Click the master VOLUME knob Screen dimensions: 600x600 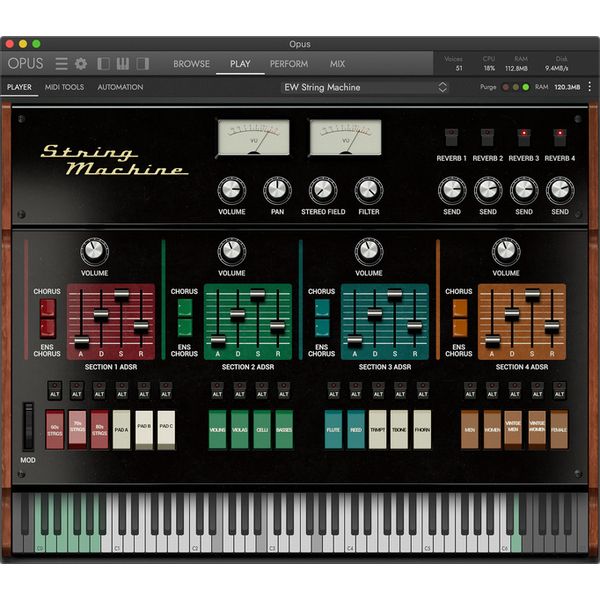point(232,190)
